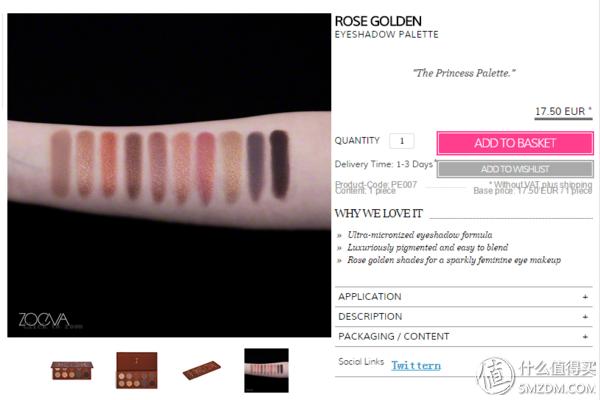Select the arm swatches thumbnail
The height and width of the screenshot is (400, 600).
click(x=266, y=370)
